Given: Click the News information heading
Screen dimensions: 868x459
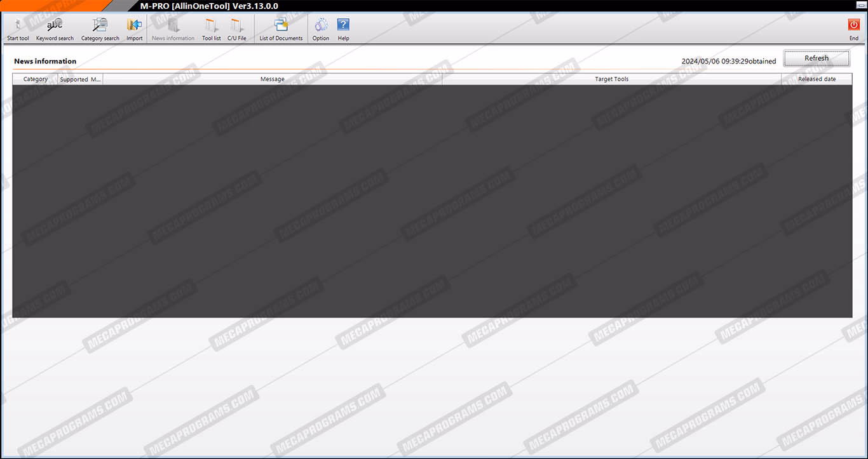Looking at the screenshot, I should [x=45, y=62].
